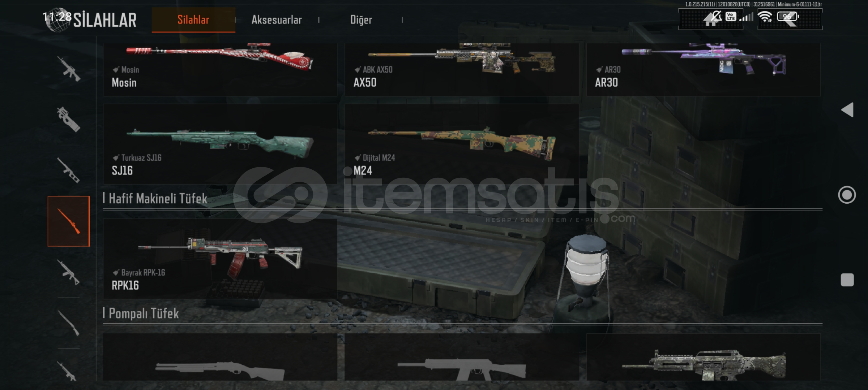Tap the Android home circle button

click(847, 195)
